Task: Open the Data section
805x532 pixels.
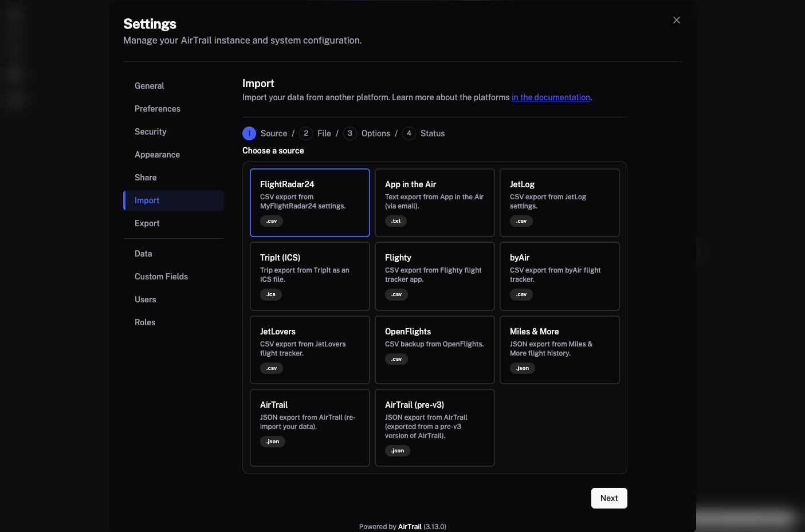Action: pos(174,254)
